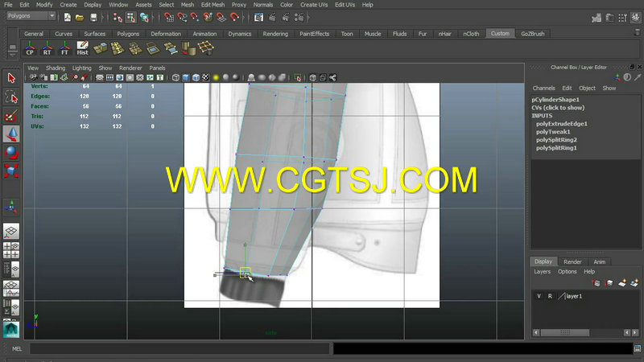Open Layer Editor Help menu

coord(589,272)
